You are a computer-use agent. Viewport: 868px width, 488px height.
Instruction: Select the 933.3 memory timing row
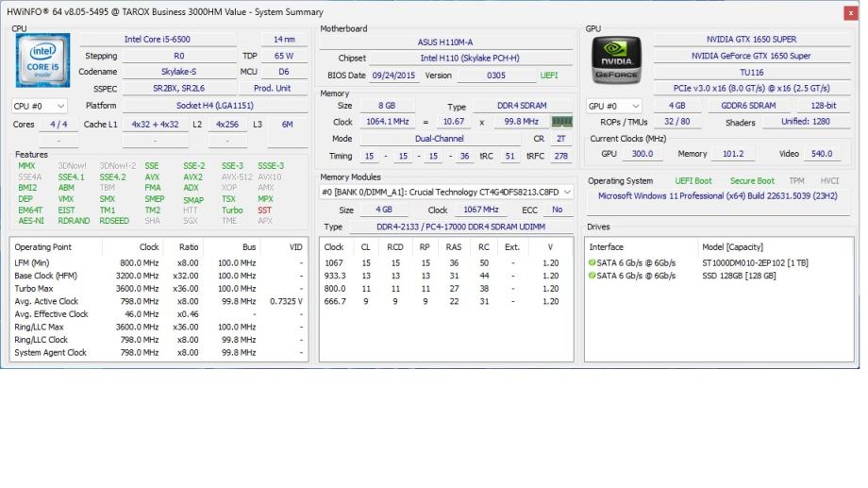click(x=446, y=276)
